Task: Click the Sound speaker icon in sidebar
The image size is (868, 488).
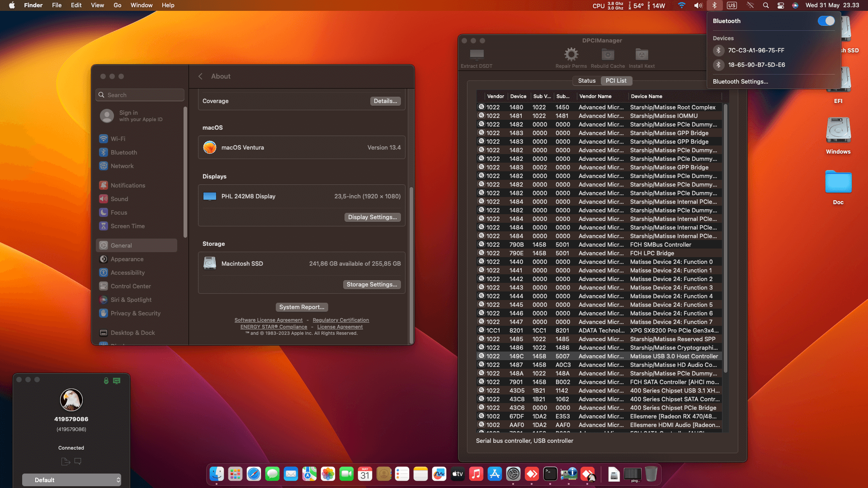Action: coord(104,199)
